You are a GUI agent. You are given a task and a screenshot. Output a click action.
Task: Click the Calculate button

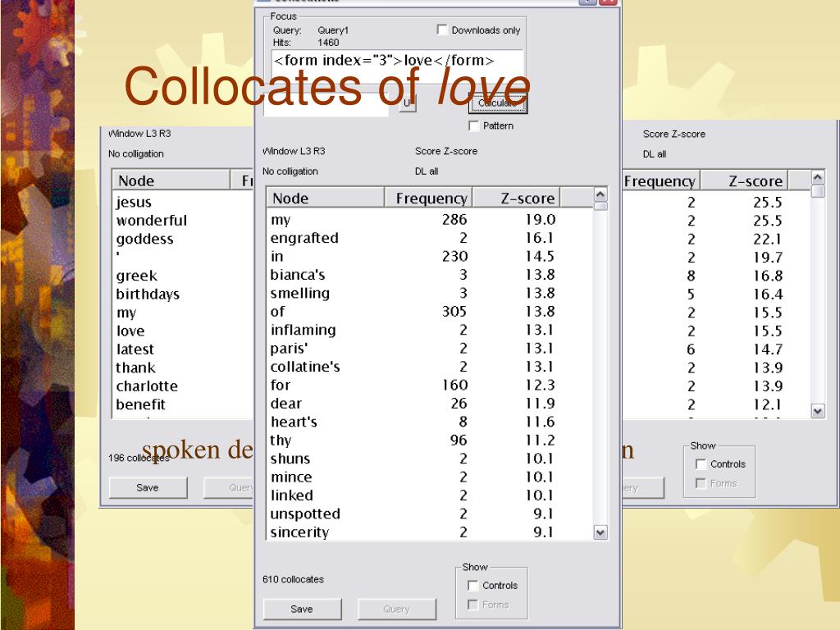tap(498, 103)
